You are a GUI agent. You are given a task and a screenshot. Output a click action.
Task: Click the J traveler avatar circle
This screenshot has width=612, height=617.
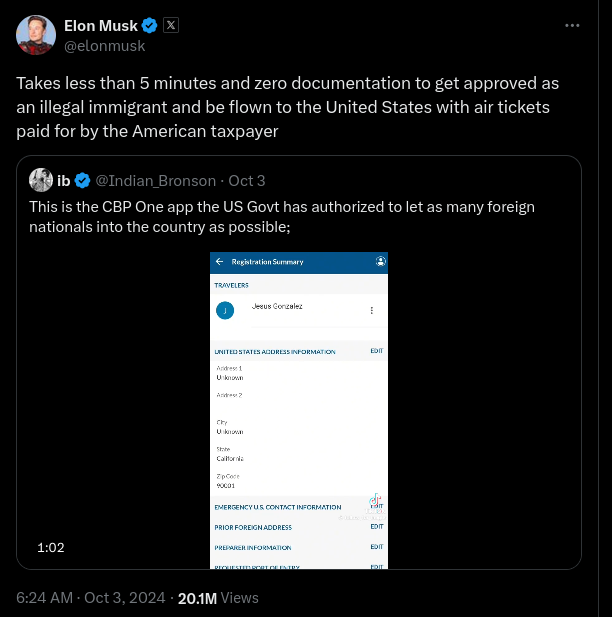click(225, 310)
